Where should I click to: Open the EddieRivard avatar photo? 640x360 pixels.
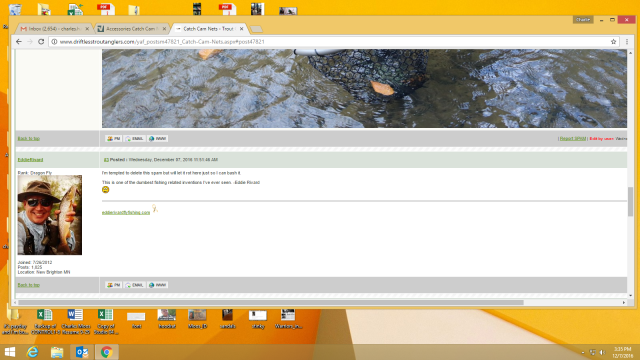(x=50, y=215)
